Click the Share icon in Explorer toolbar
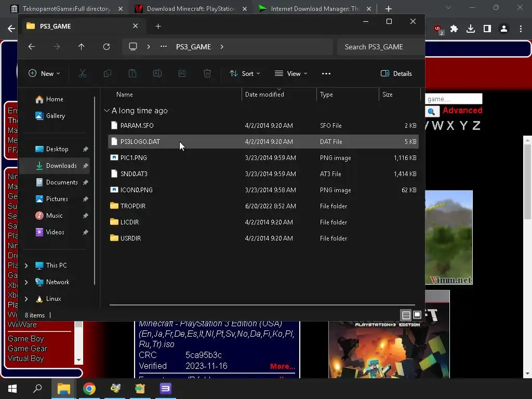 pyautogui.click(x=182, y=73)
